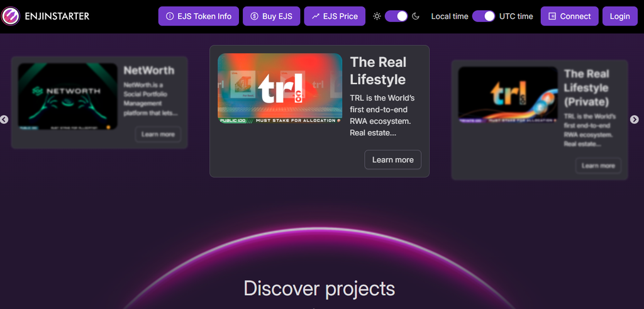Click the NetWorth card title
Screen dimensions: 644x309
(148, 70)
